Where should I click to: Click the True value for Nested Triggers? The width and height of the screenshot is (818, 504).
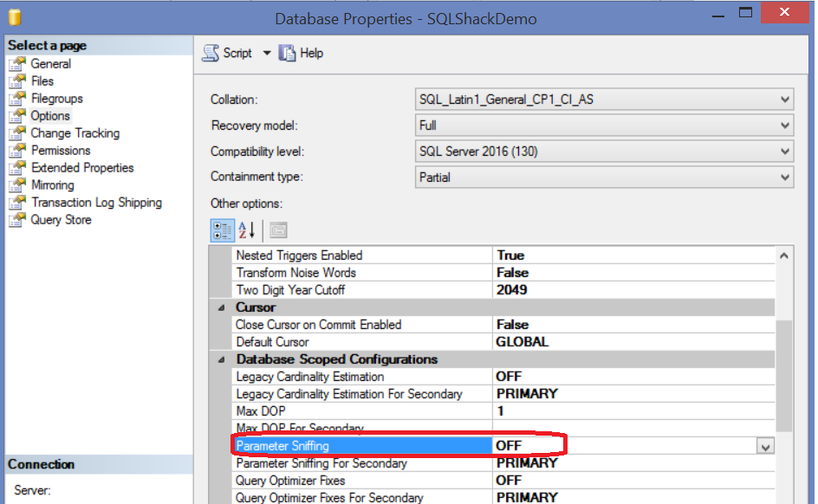coord(510,255)
